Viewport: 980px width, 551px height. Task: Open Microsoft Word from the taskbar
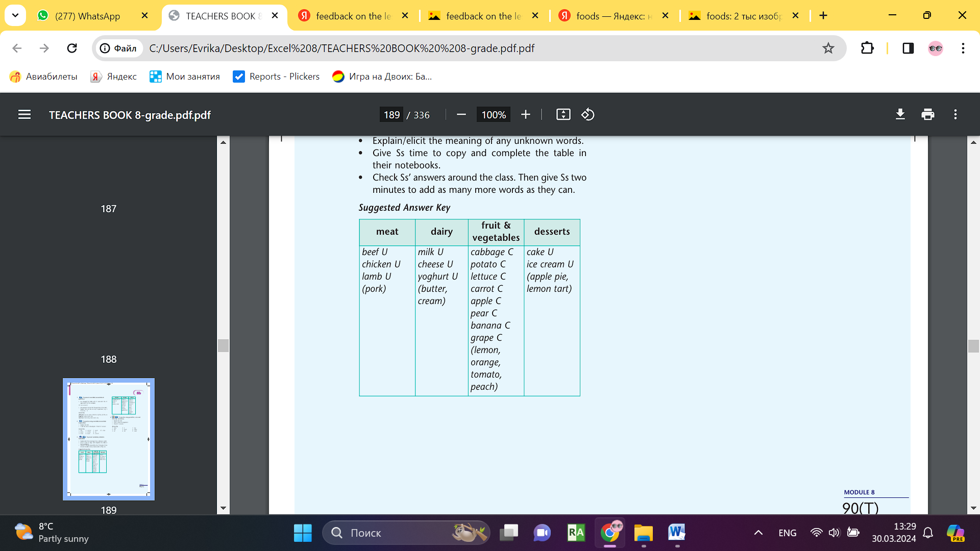click(676, 533)
